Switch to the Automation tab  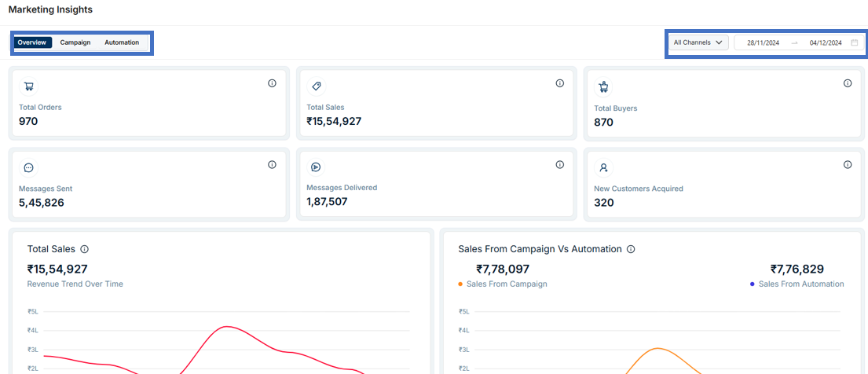tap(122, 42)
